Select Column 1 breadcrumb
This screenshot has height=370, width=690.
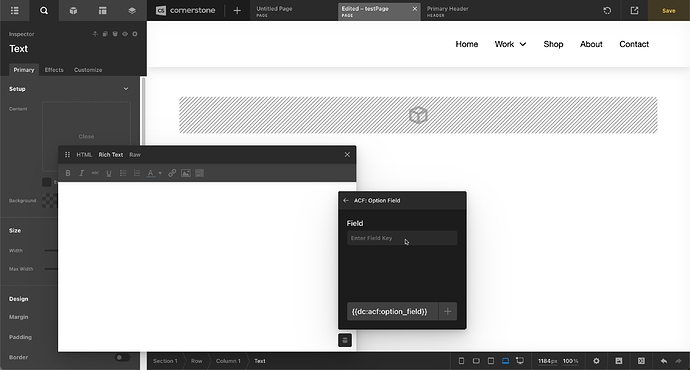[228, 361]
